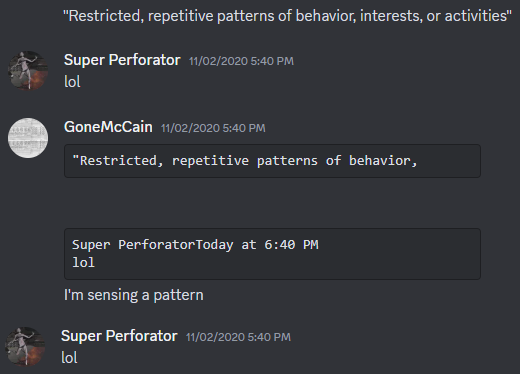520x374 pixels.
Task: Open Super Perforator's avatar at first message
Action: (x=28, y=71)
